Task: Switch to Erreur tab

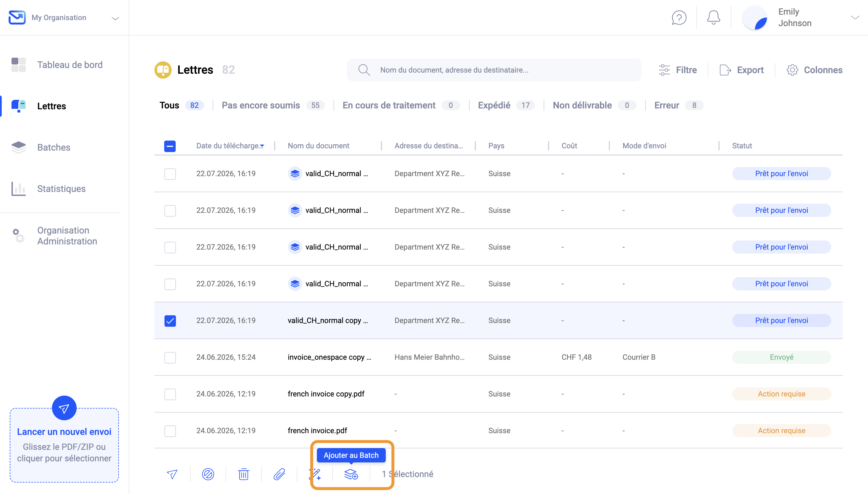Action: click(679, 106)
